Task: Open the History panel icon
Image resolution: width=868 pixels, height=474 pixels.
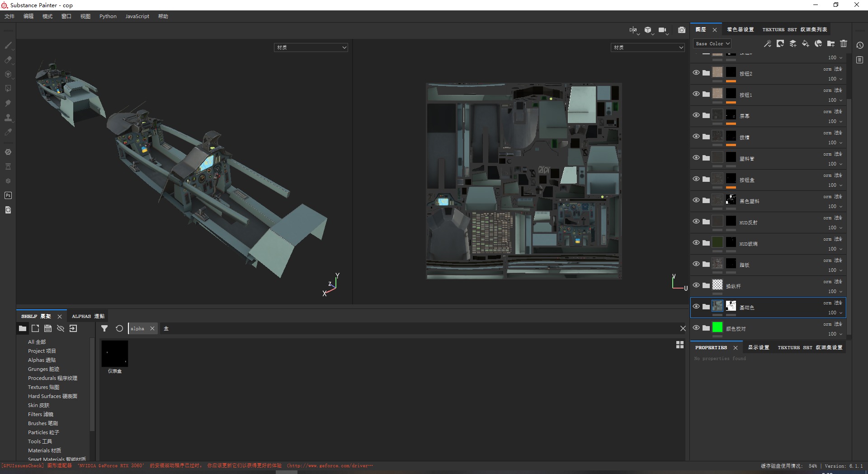Action: tap(860, 45)
